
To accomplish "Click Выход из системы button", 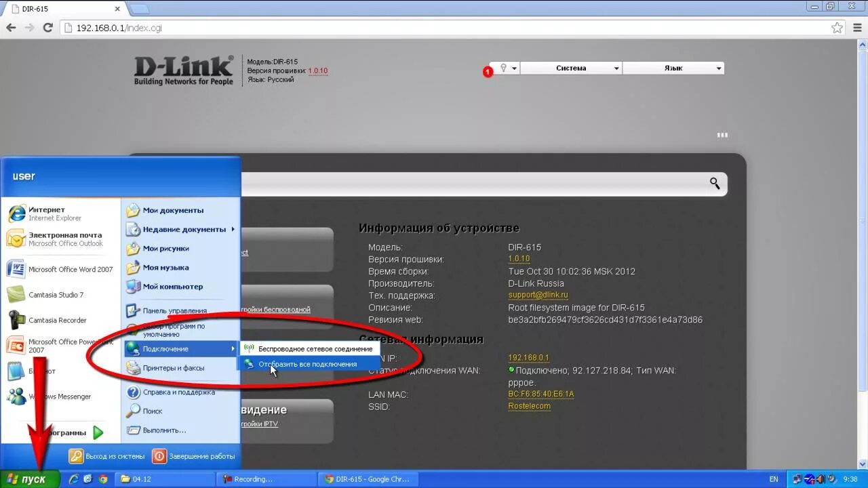I will point(107,456).
